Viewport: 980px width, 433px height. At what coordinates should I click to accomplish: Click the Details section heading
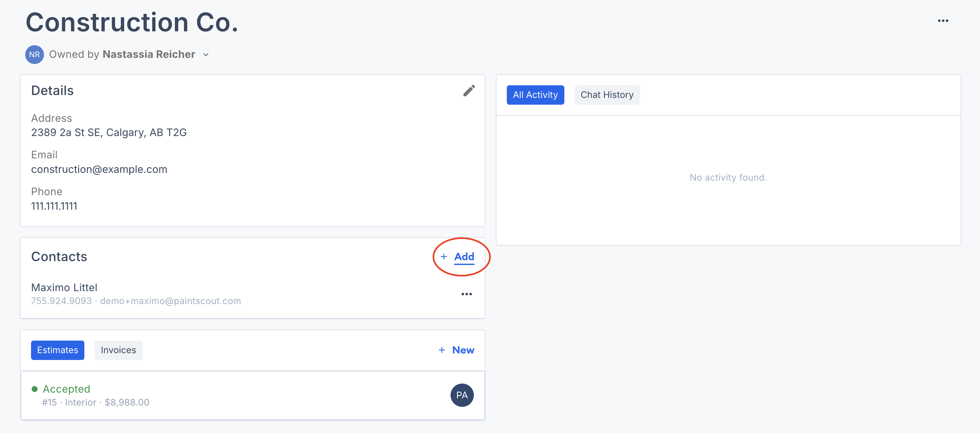pyautogui.click(x=52, y=90)
